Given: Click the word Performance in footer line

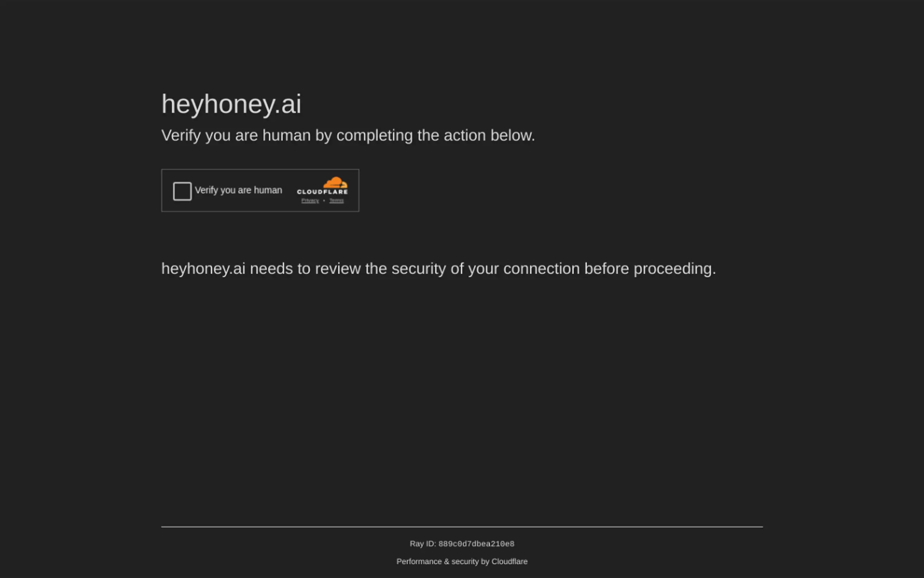Looking at the screenshot, I should point(419,561).
